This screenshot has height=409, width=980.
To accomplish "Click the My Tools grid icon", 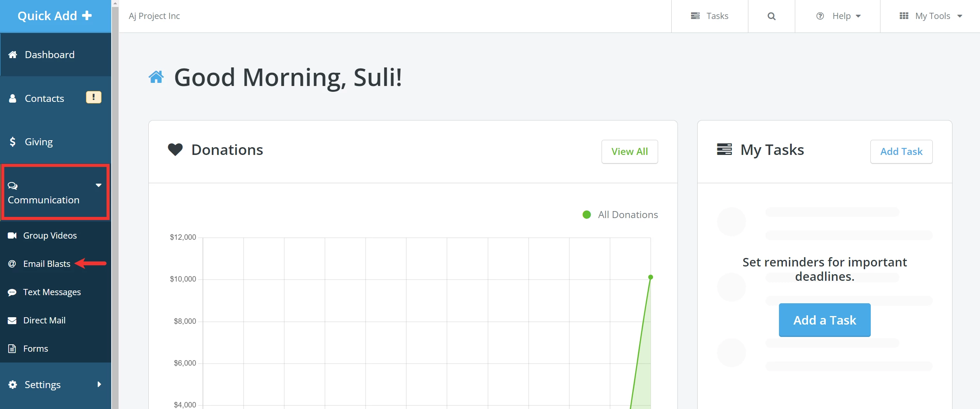I will [x=904, y=16].
